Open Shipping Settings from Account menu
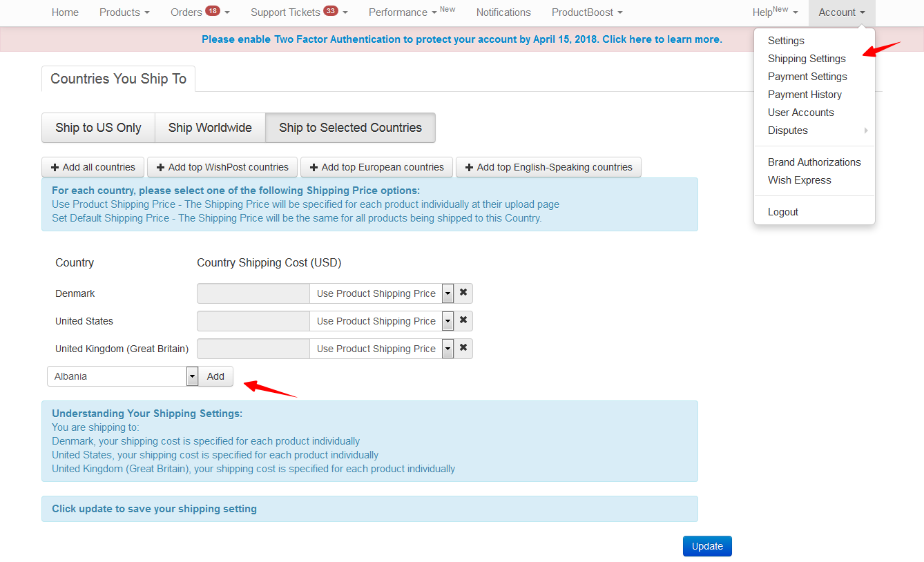924x562 pixels. [x=807, y=59]
